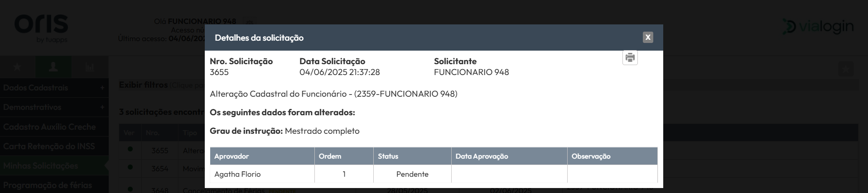Expand Demonstrativos menu section
The image size is (868, 193).
click(x=54, y=107)
